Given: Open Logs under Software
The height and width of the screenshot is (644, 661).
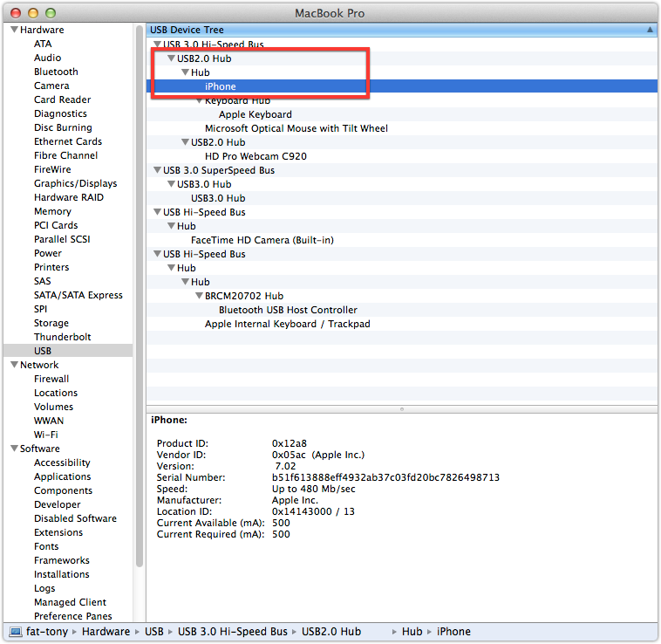Looking at the screenshot, I should coord(44,588).
